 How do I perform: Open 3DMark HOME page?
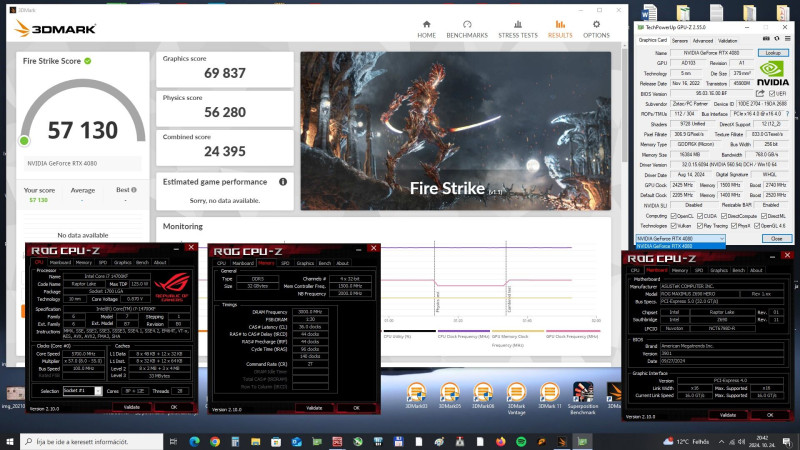point(427,30)
